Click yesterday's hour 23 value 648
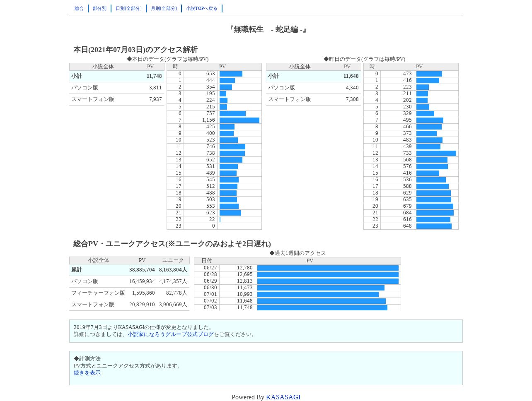The image size is (532, 401). (x=407, y=226)
